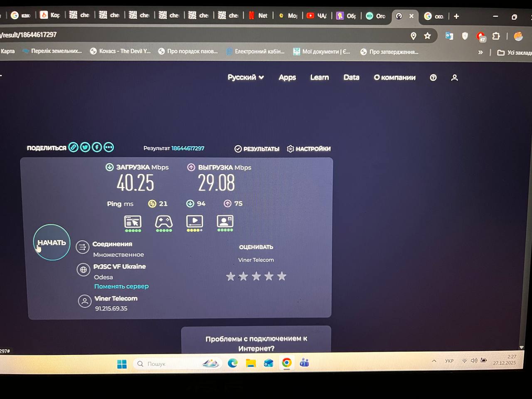
Task: Click the upload ping icon beside 75
Action: pyautogui.click(x=227, y=203)
